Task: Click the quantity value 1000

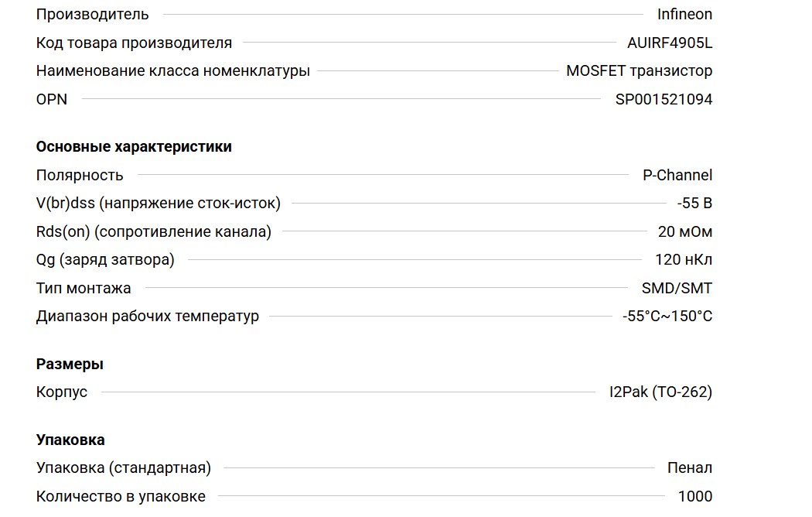Action: coord(695,496)
